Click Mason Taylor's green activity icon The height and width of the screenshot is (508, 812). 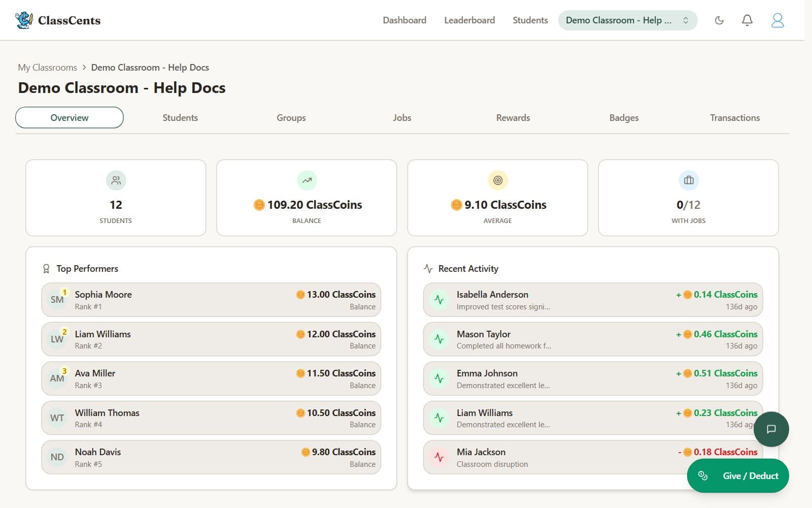point(439,339)
